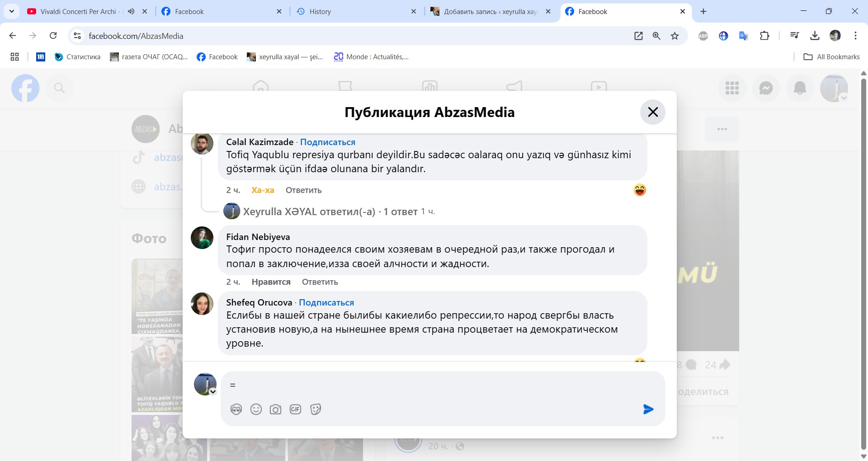Open the Chrome downloads icon

tap(815, 36)
